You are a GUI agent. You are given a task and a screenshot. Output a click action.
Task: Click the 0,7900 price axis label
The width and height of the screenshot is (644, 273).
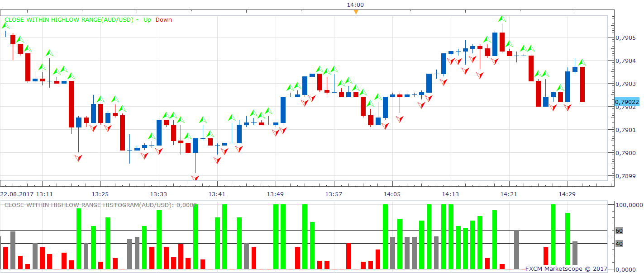[625, 154]
